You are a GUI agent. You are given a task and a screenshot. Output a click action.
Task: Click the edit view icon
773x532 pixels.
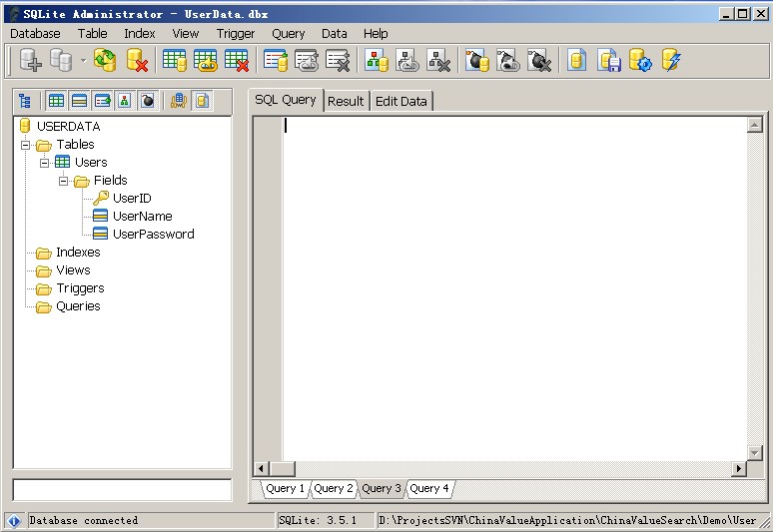tap(407, 61)
